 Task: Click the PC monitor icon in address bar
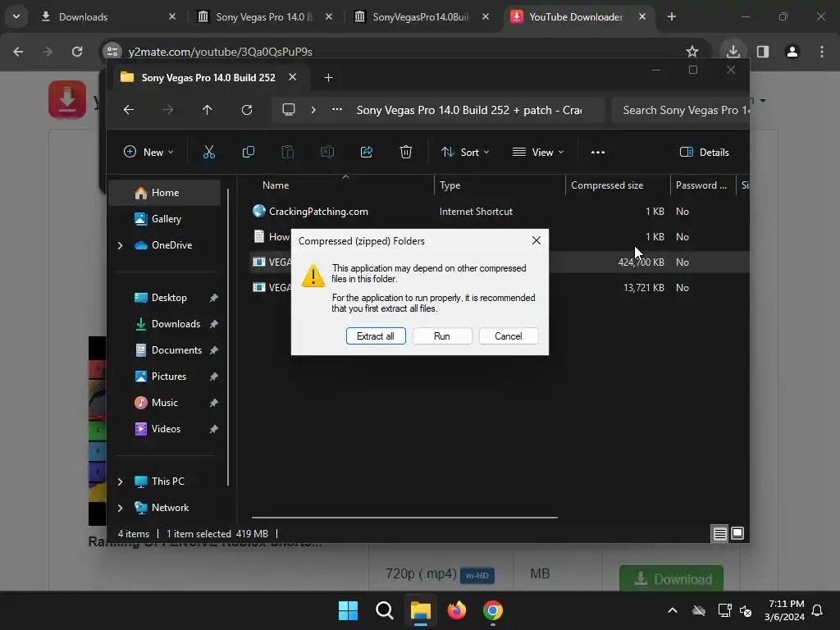289,110
